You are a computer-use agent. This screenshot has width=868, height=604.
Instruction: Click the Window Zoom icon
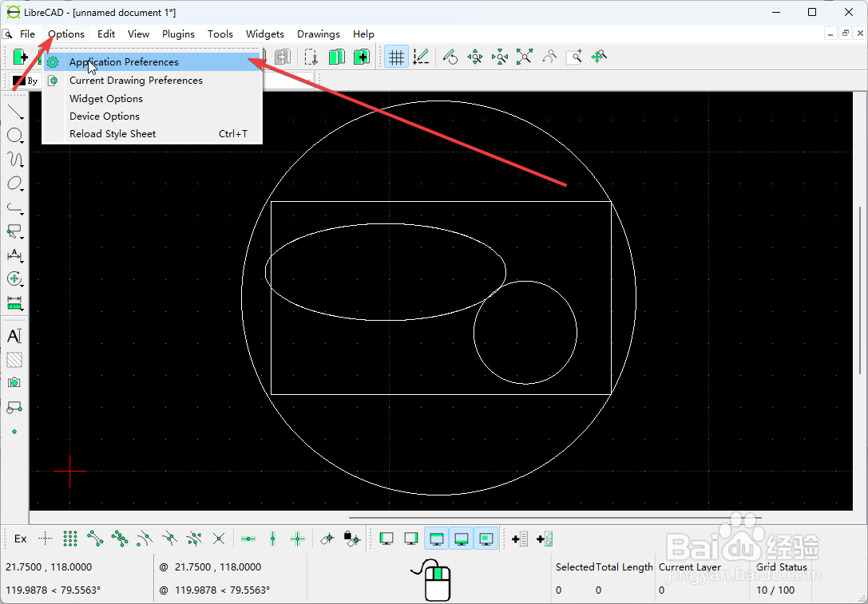pyautogui.click(x=574, y=57)
